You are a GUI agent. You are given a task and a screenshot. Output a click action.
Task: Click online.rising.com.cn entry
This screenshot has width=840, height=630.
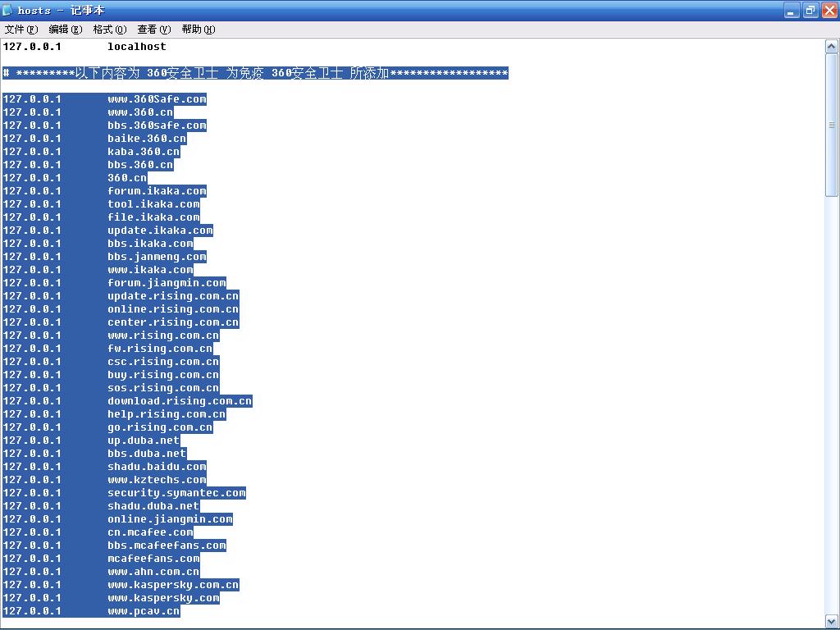tap(173, 309)
